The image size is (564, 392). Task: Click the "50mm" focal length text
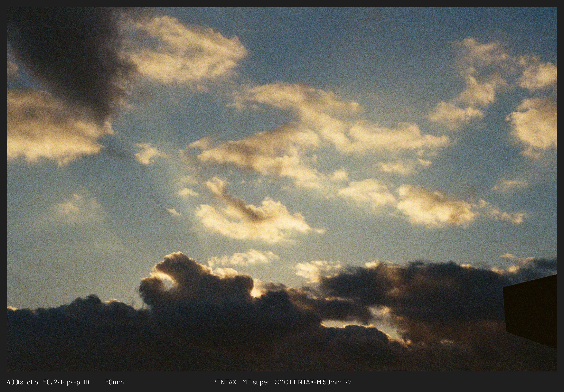[x=114, y=382]
